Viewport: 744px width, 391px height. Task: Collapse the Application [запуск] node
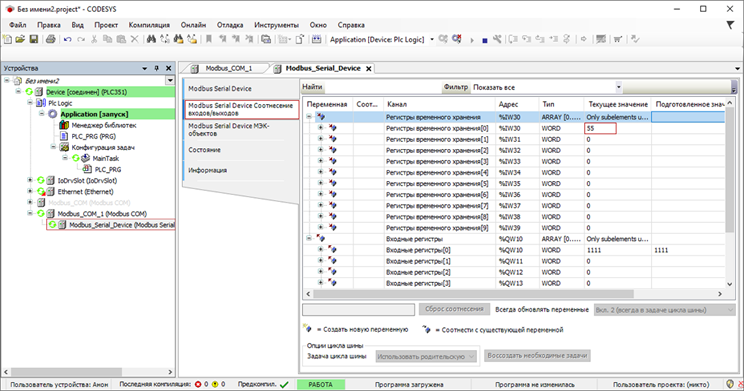(42, 114)
